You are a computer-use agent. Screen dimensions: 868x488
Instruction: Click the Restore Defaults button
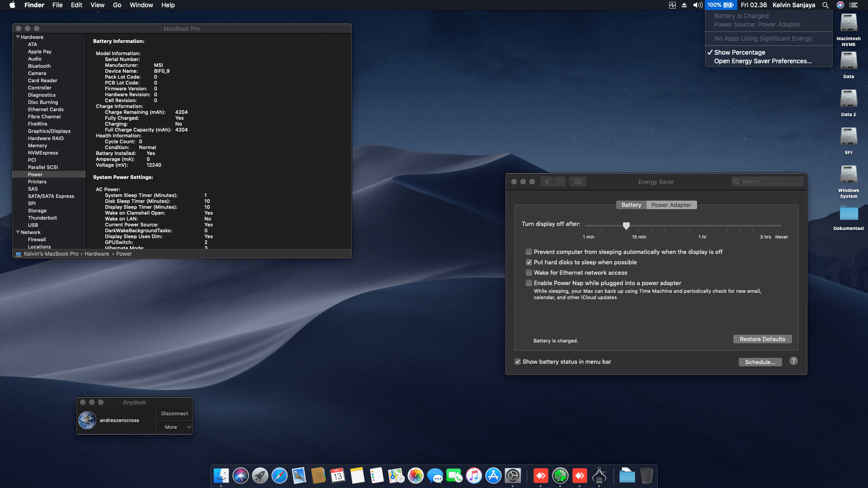click(x=762, y=339)
